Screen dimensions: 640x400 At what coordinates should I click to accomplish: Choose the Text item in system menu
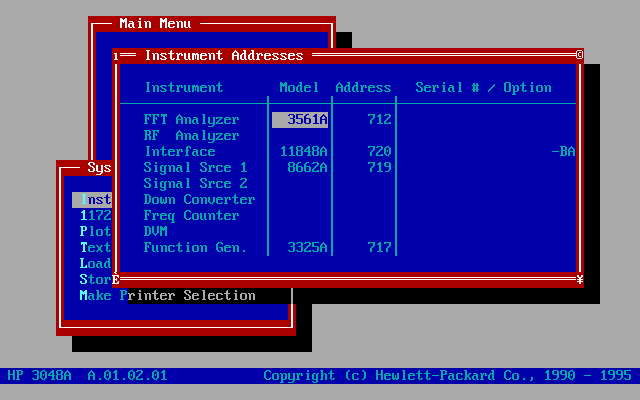click(96, 247)
